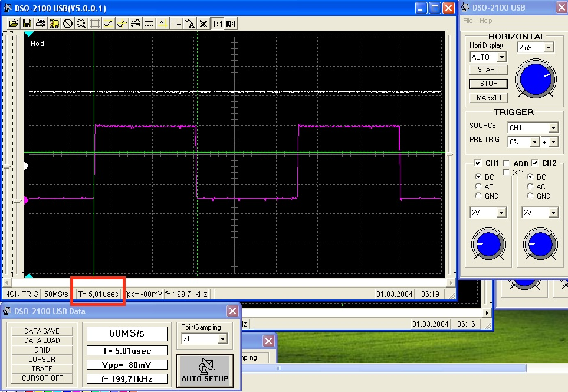This screenshot has width=568, height=392.
Task: Click the stacked waves toolbar icon
Action: point(136,24)
